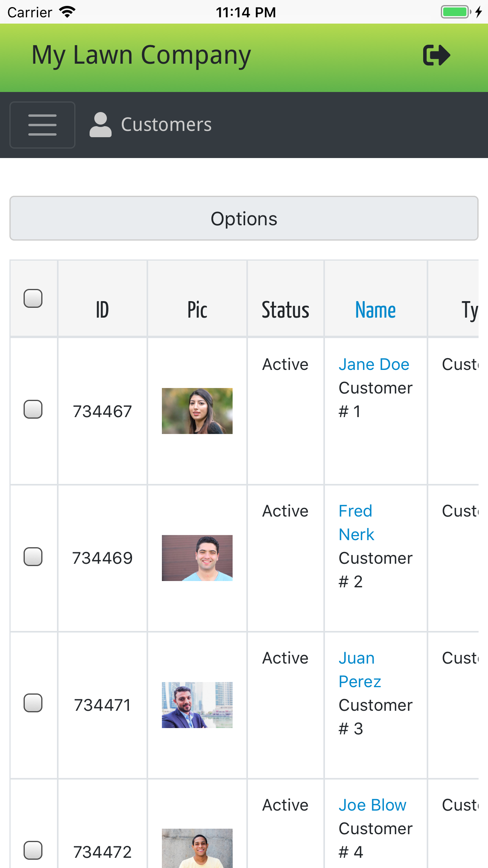The height and width of the screenshot is (868, 488).
Task: Open Juan Perez's profile photo
Action: click(x=197, y=705)
